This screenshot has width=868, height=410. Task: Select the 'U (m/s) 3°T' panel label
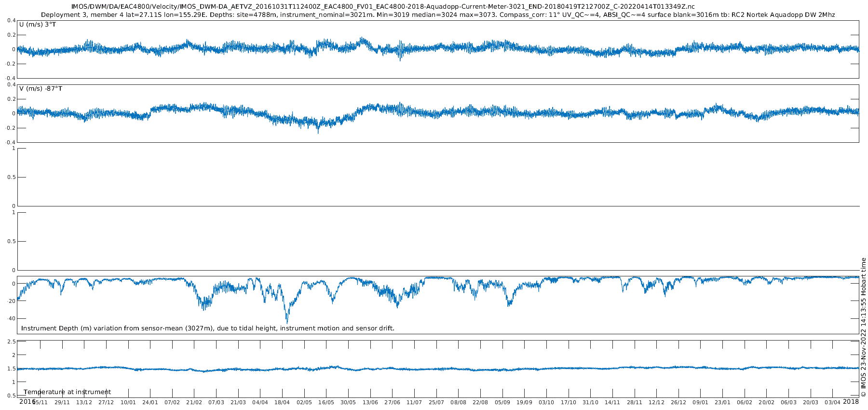[x=38, y=25]
